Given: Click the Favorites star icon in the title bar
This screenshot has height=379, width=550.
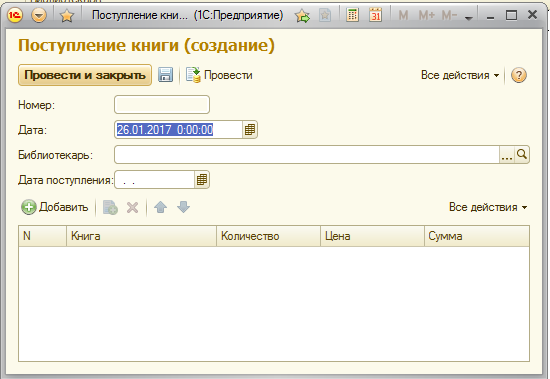Looking at the screenshot, I should [x=67, y=15].
